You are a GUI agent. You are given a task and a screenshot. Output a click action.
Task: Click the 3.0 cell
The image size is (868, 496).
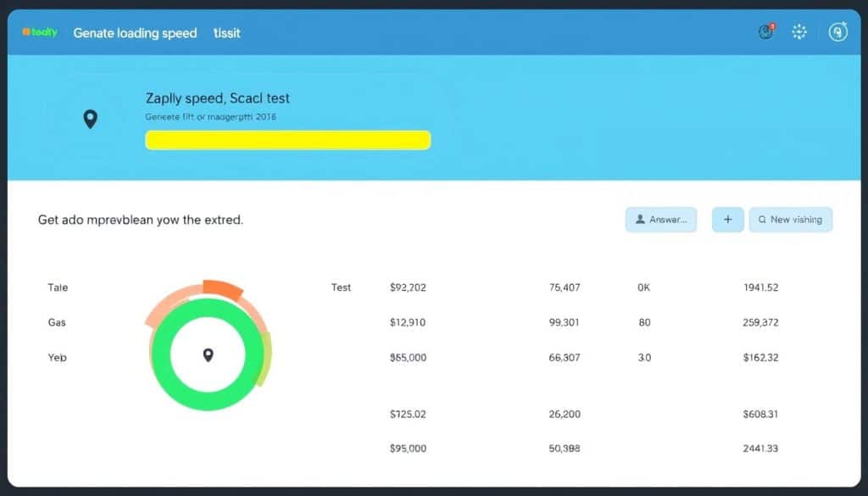pos(644,358)
